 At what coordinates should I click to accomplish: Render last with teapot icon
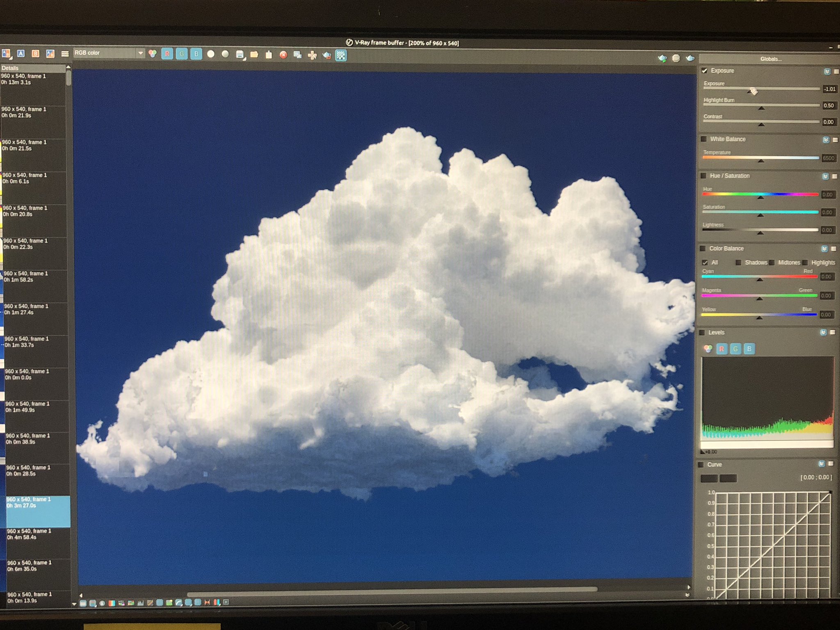[690, 58]
